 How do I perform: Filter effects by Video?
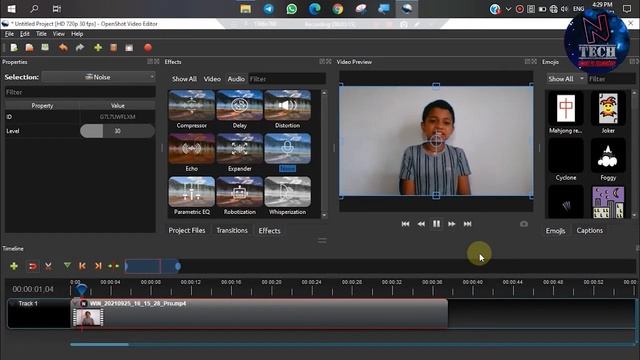pos(212,79)
